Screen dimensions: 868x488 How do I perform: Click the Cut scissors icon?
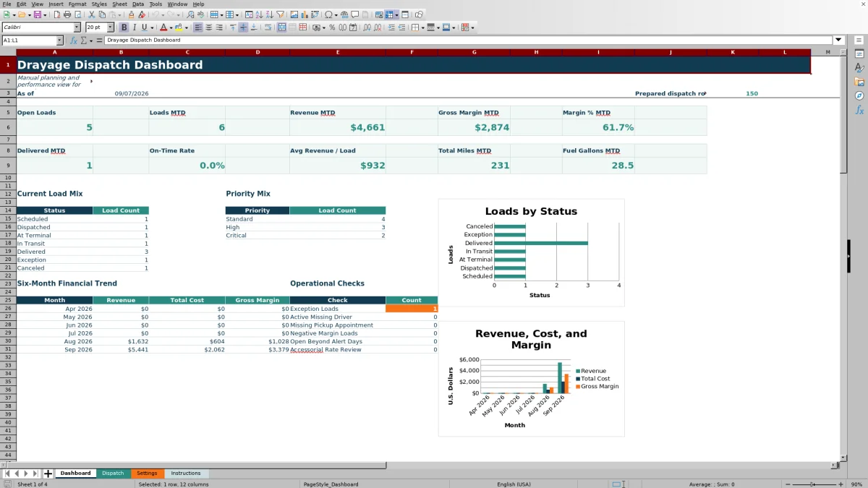tap(92, 14)
